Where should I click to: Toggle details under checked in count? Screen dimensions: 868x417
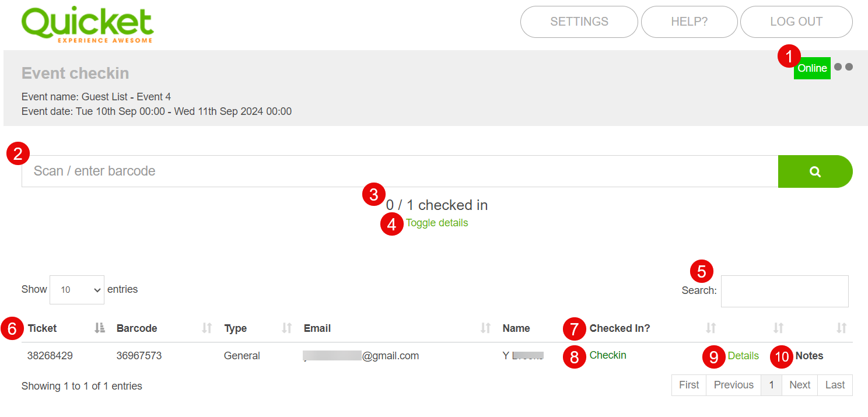[437, 223]
